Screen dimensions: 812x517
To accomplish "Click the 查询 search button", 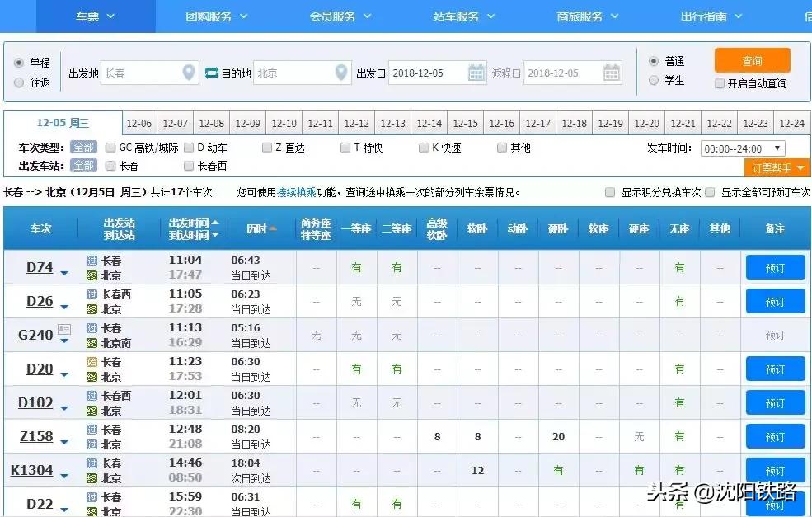I will 751,60.
